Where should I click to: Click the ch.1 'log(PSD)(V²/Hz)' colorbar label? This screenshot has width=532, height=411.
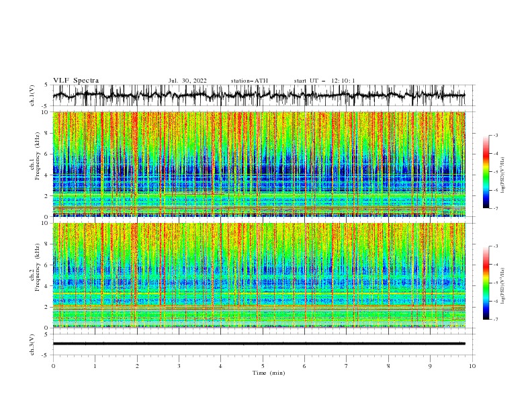click(x=503, y=175)
